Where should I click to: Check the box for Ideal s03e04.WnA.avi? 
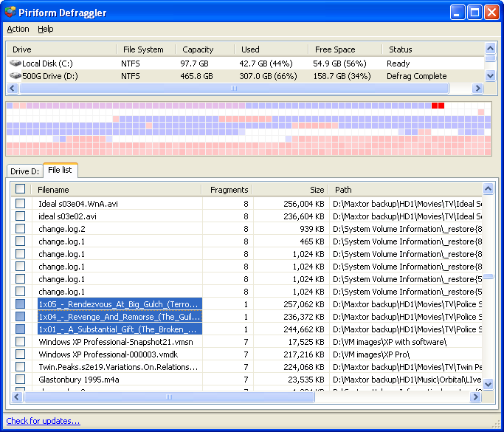[21, 204]
